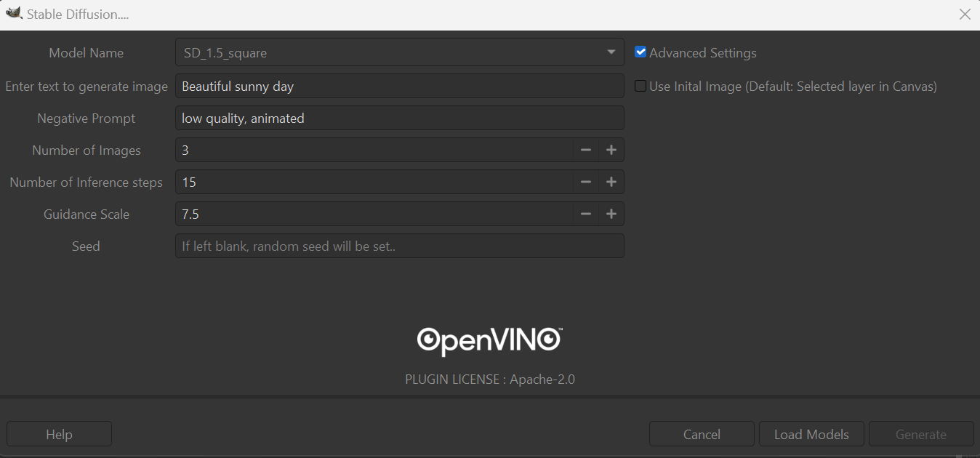Click the Number of Images label
This screenshot has height=458, width=980.
pyautogui.click(x=87, y=150)
